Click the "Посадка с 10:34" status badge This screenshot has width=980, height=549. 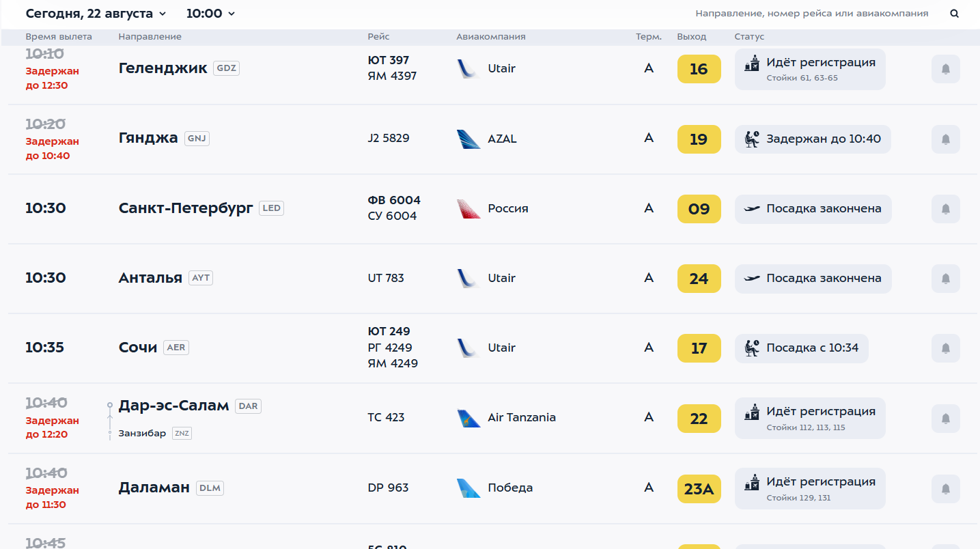(x=802, y=348)
